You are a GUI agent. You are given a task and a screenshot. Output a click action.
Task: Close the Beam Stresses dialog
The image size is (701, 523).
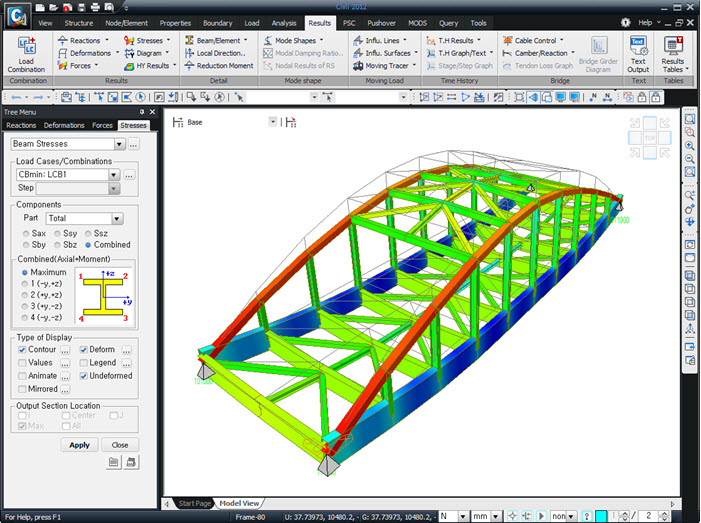120,445
